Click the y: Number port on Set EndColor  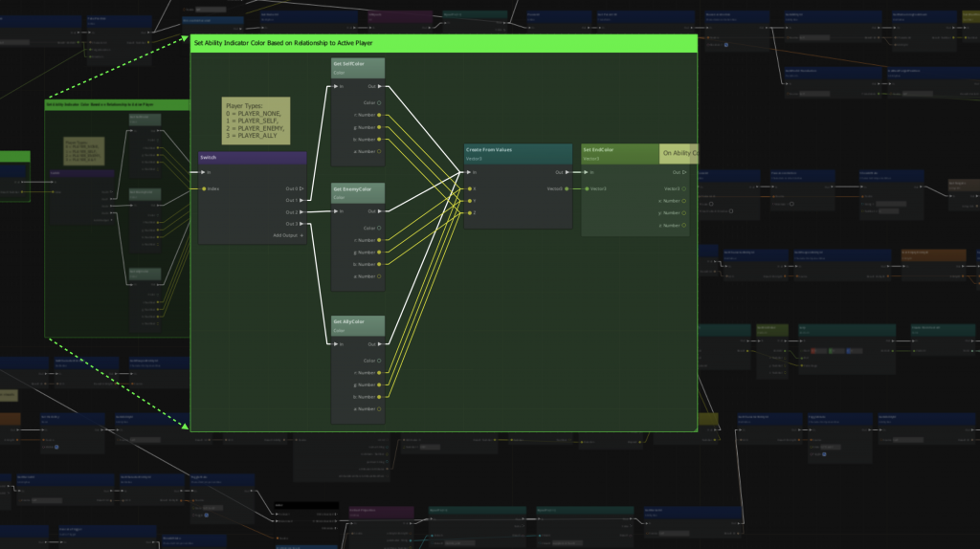[x=683, y=213]
